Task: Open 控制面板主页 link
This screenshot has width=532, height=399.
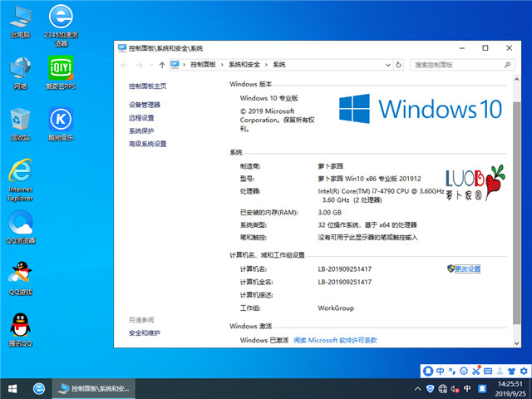Action: 148,86
